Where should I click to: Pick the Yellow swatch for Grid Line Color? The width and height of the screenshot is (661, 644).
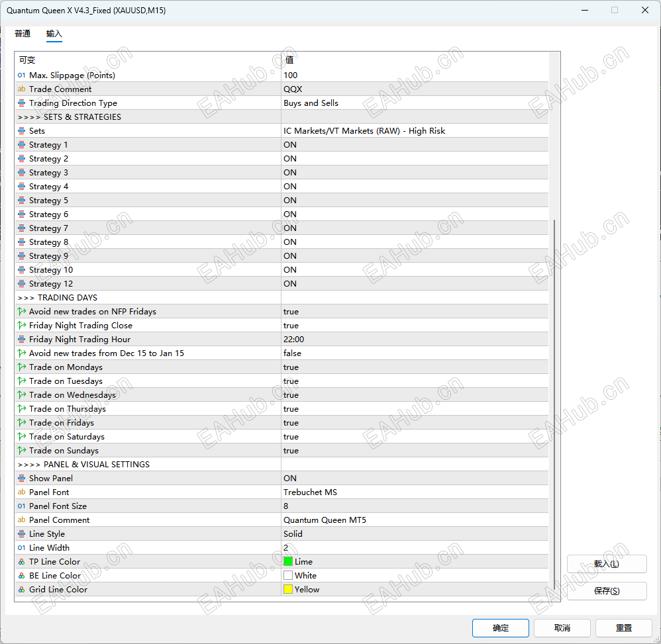(288, 590)
